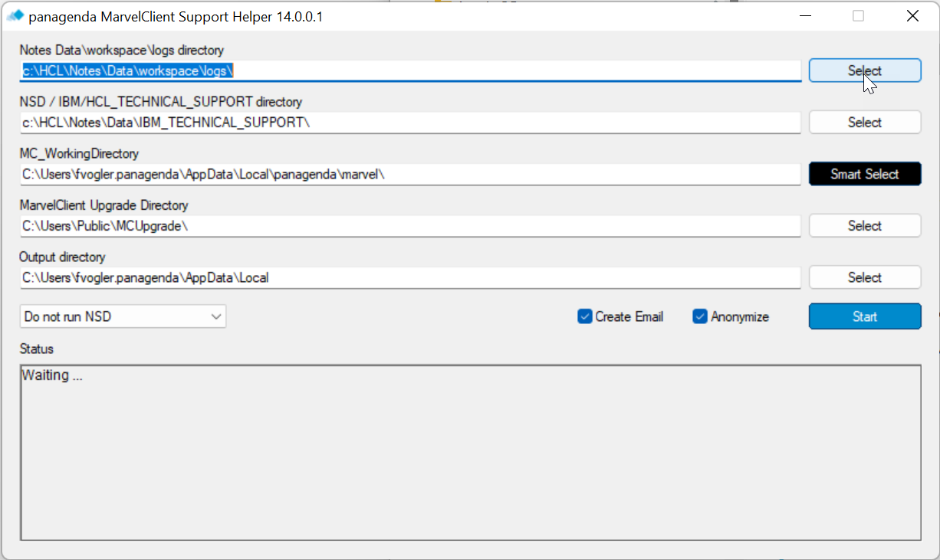Click the Start button
Screen dimensions: 940x560
[865, 316]
